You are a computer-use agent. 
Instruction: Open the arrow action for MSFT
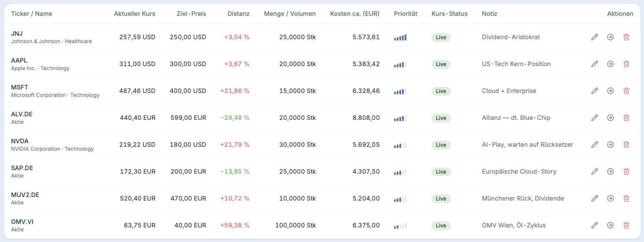(x=610, y=91)
